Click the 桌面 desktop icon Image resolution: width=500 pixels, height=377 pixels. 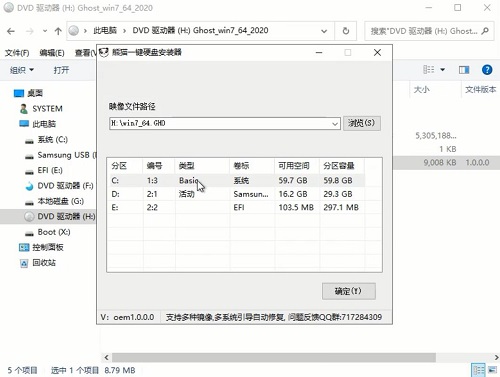point(19,93)
